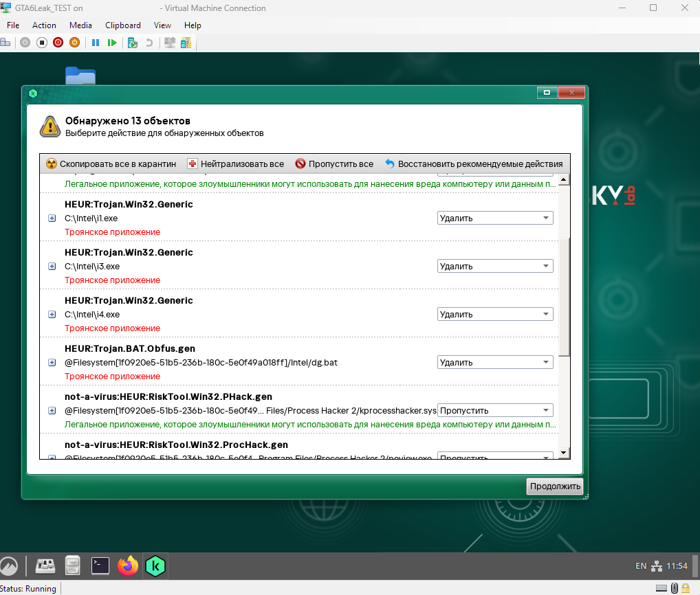Select the not-a-virus:HEUR:RiskTool.Win32.ProcHack.gen heading
This screenshot has height=595, width=700.
tap(176, 445)
